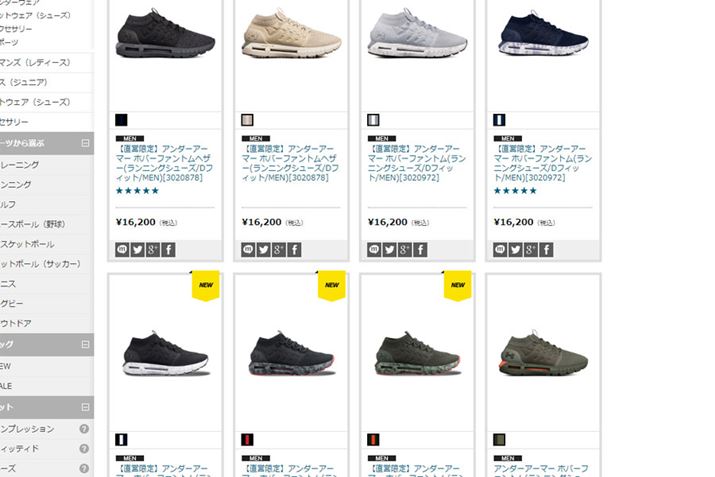Collapse the sidebar section above コンプレッション
This screenshot has width=715, height=477.
(x=85, y=407)
